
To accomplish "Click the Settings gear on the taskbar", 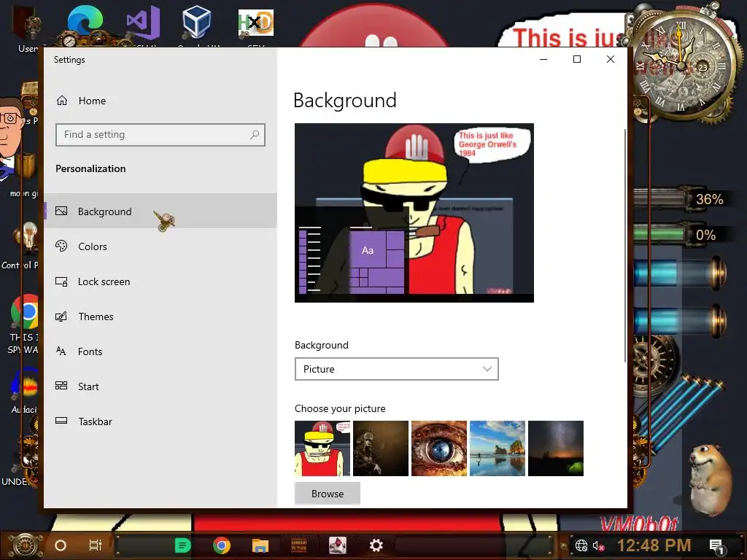I will tap(376, 545).
